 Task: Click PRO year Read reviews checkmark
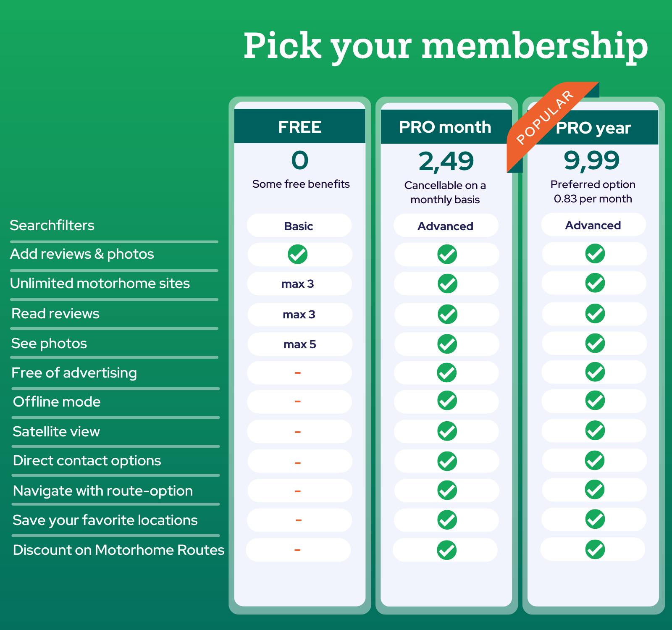tap(595, 314)
